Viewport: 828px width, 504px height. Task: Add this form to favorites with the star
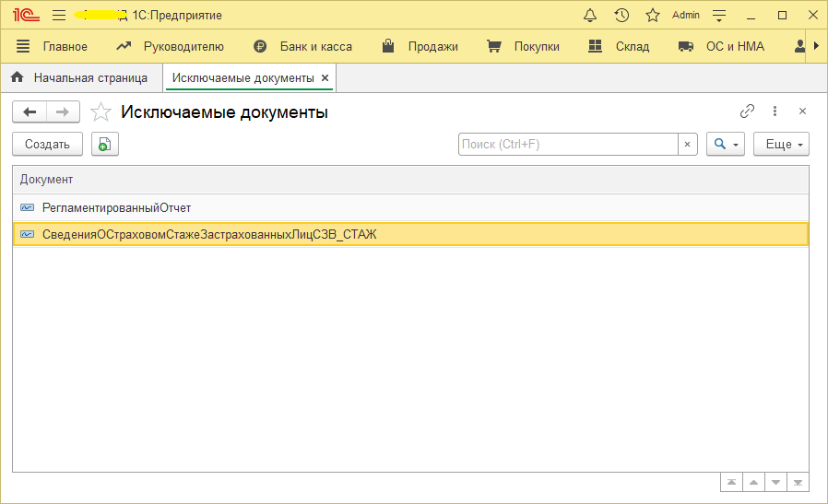pos(101,111)
